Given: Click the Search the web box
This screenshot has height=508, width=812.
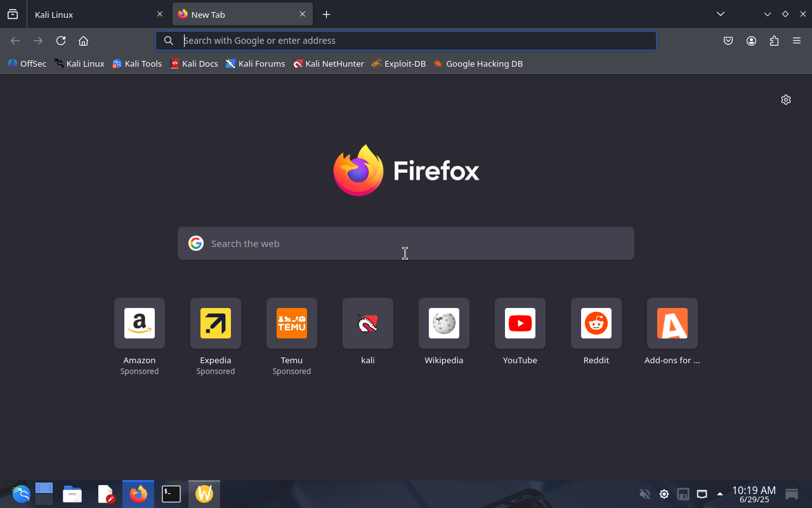Looking at the screenshot, I should pos(406,243).
